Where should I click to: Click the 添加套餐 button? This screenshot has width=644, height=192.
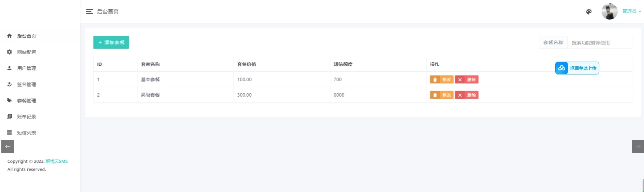coord(111,42)
